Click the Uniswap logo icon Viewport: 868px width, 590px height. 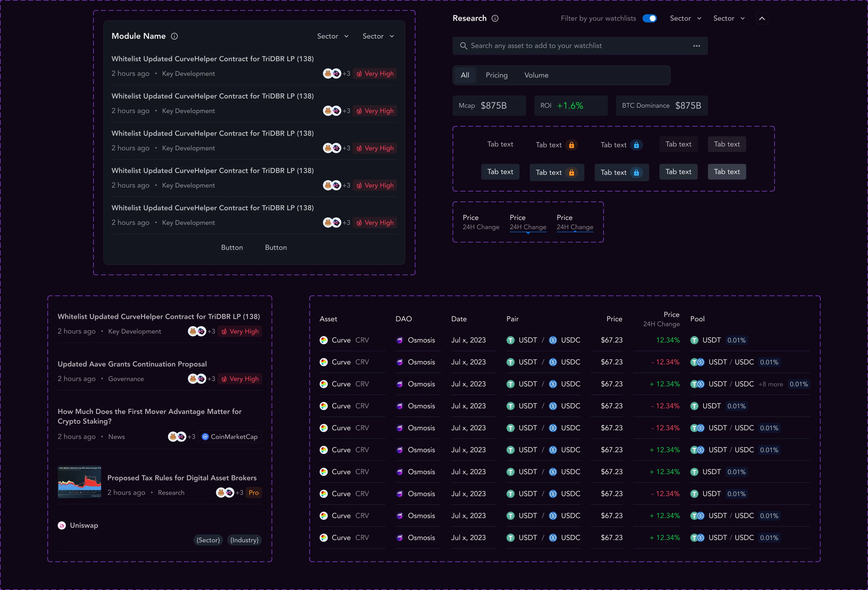(x=62, y=525)
